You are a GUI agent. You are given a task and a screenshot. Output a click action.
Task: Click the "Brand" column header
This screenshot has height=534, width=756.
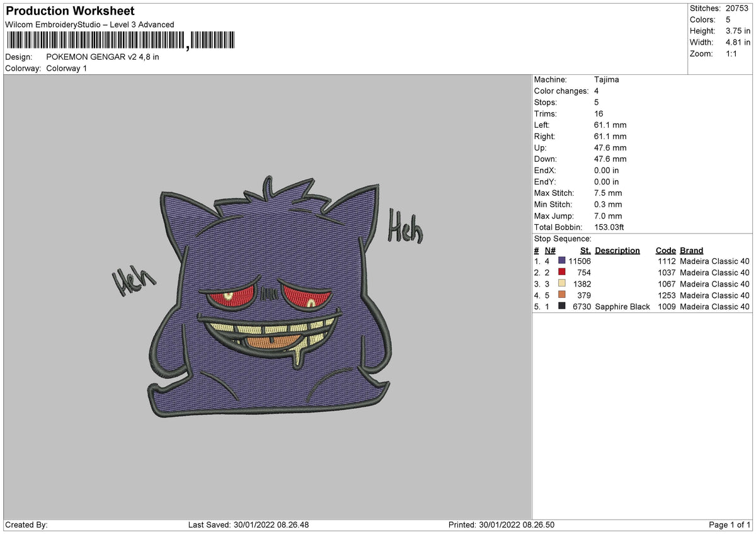692,251
